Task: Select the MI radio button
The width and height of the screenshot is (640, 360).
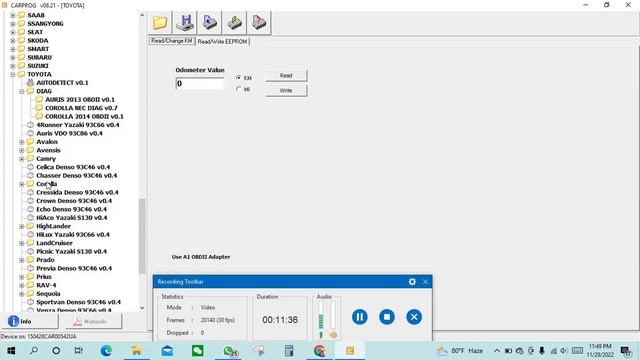Action: [239, 89]
